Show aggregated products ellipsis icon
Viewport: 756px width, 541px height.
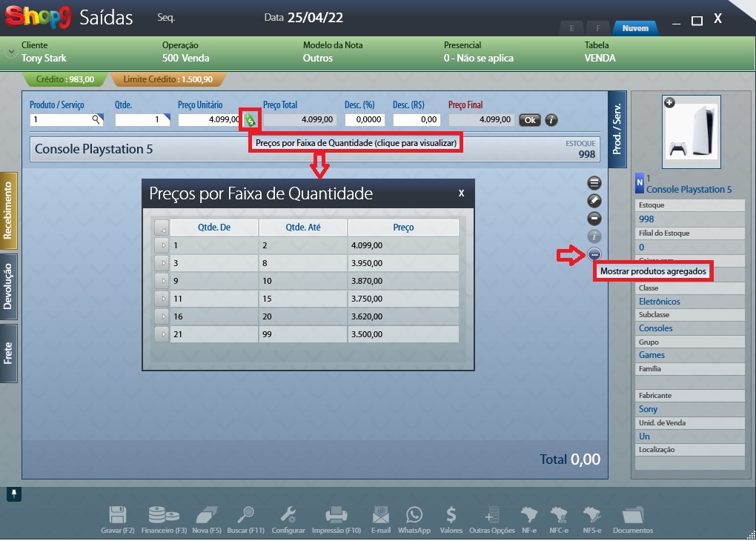pos(594,254)
